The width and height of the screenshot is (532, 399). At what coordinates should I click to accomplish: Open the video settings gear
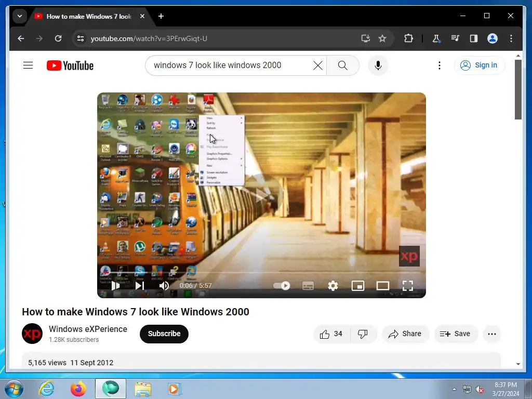(333, 286)
